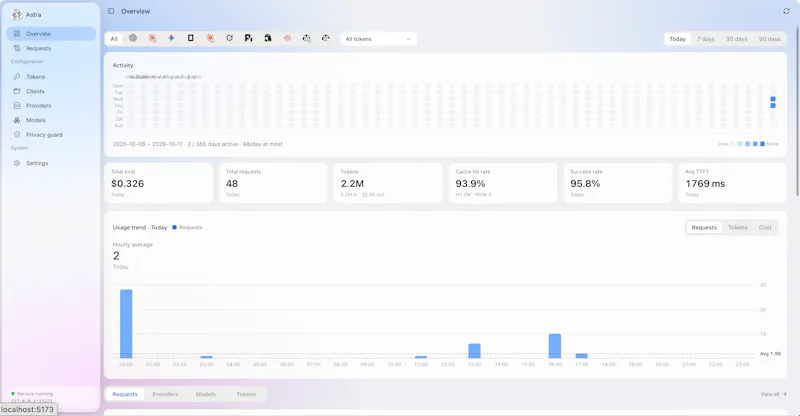The width and height of the screenshot is (800, 416).
Task: Open Privacy guard settings
Action: pos(51,135)
